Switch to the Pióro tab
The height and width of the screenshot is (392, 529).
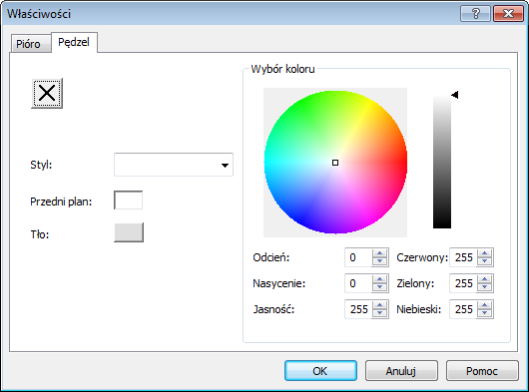tap(29, 44)
